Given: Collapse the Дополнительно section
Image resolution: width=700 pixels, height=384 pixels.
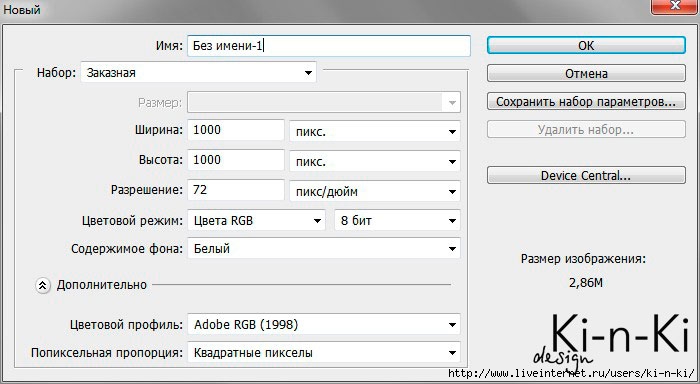Looking at the screenshot, I should 42,285.
